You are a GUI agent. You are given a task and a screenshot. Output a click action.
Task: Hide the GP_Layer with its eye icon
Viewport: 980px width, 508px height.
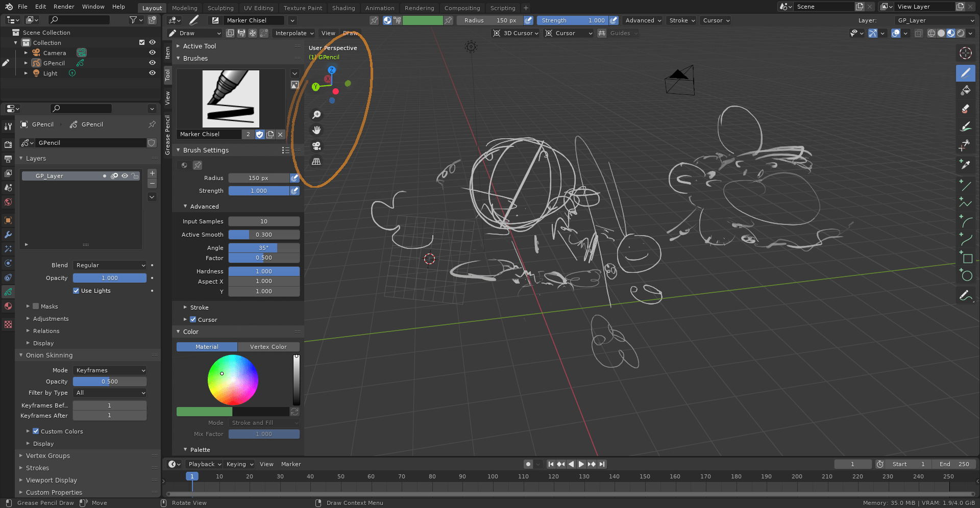125,176
